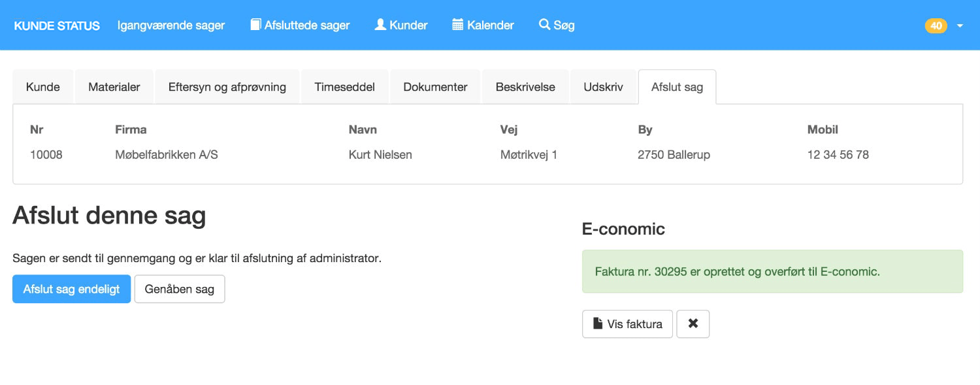Click the yellow 40 notification badge
Image resolution: width=980 pixels, height=385 pixels.
936,25
